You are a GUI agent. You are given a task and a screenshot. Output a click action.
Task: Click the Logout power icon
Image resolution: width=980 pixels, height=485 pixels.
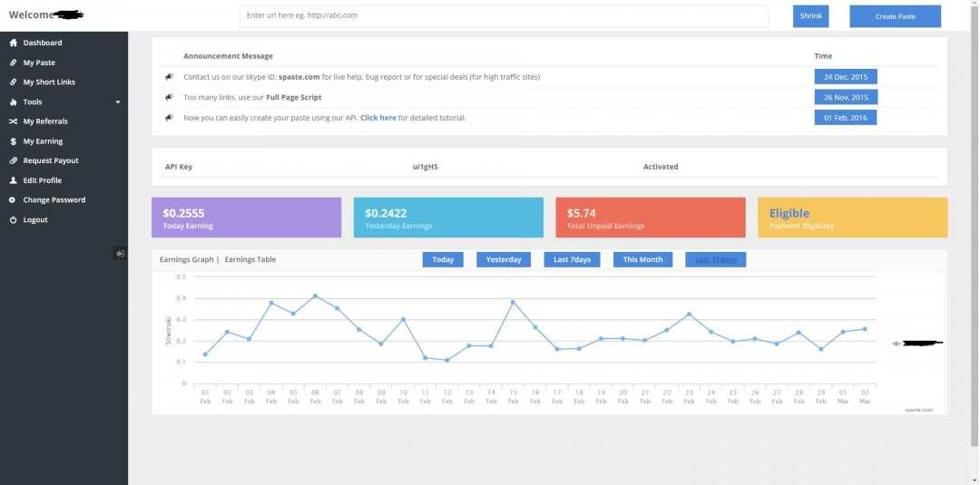13,220
